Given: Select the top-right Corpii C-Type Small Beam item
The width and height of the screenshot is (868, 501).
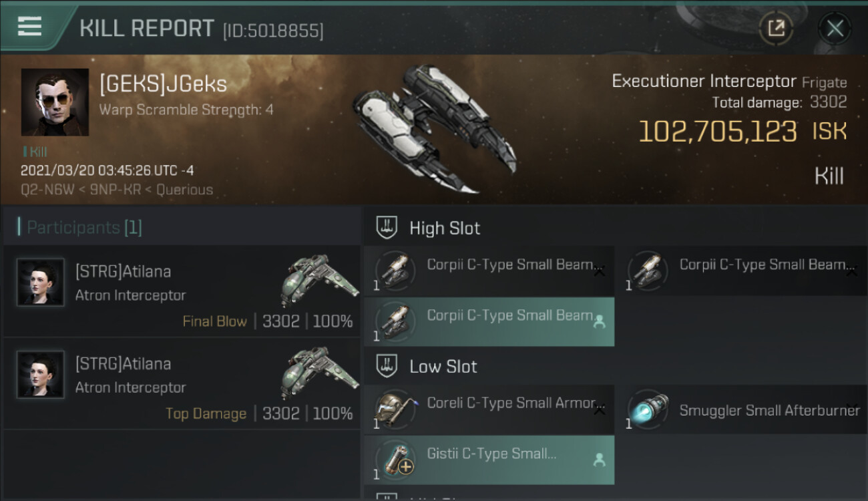Looking at the screenshot, I should (x=741, y=271).
